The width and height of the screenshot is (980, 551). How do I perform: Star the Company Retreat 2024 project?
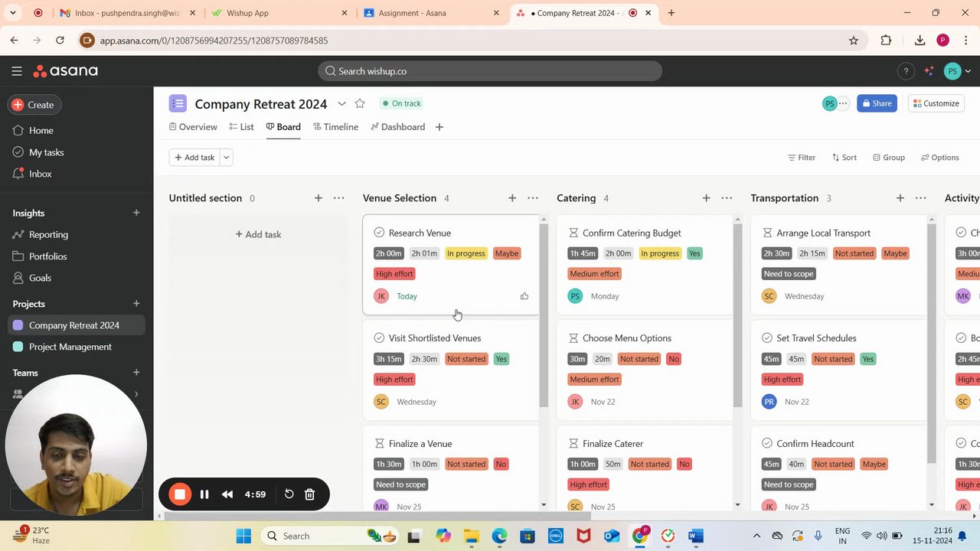360,103
